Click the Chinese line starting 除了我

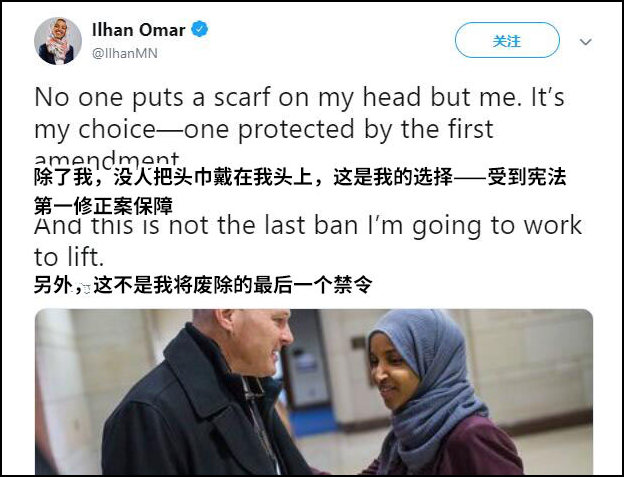click(x=300, y=177)
